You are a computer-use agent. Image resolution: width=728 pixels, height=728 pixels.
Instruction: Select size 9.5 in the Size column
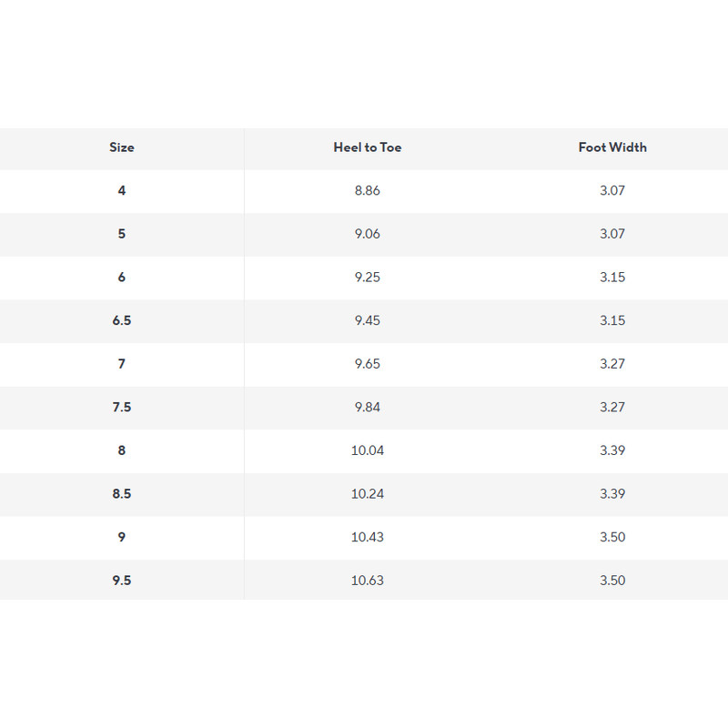click(122, 580)
